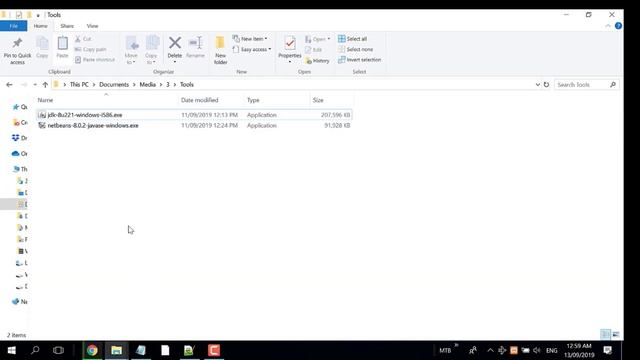Show hidden system tray icons
This screenshot has width=640, height=360.
point(490,350)
